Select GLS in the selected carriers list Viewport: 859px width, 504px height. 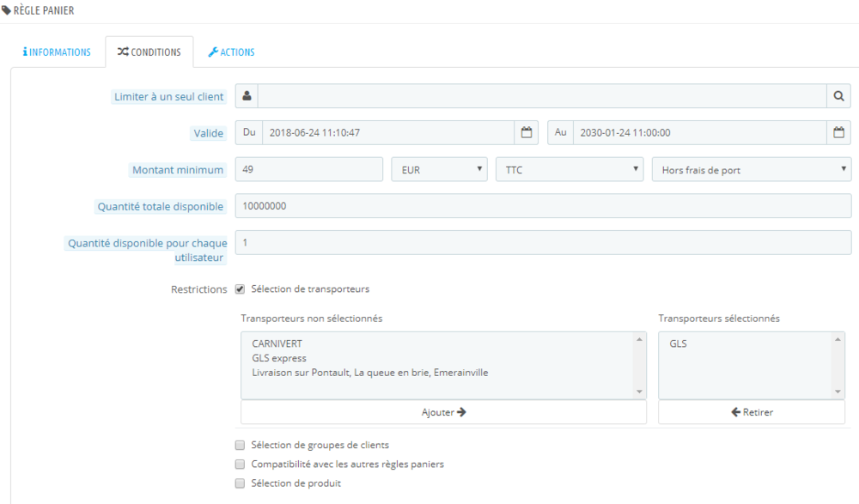pyautogui.click(x=679, y=343)
